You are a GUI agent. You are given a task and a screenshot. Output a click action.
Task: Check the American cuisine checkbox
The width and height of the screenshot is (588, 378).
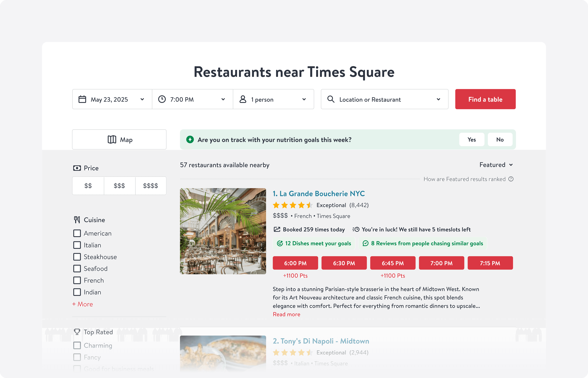pos(77,233)
